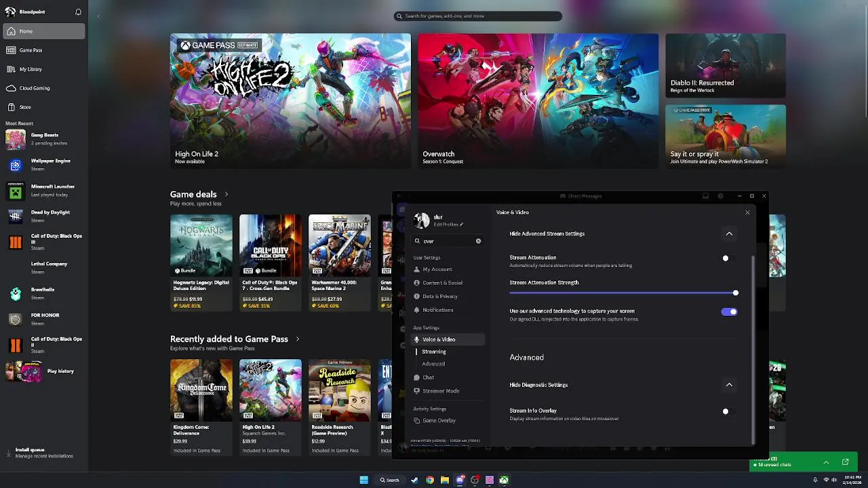Enable Stream Info Overlay toggle

tap(729, 411)
